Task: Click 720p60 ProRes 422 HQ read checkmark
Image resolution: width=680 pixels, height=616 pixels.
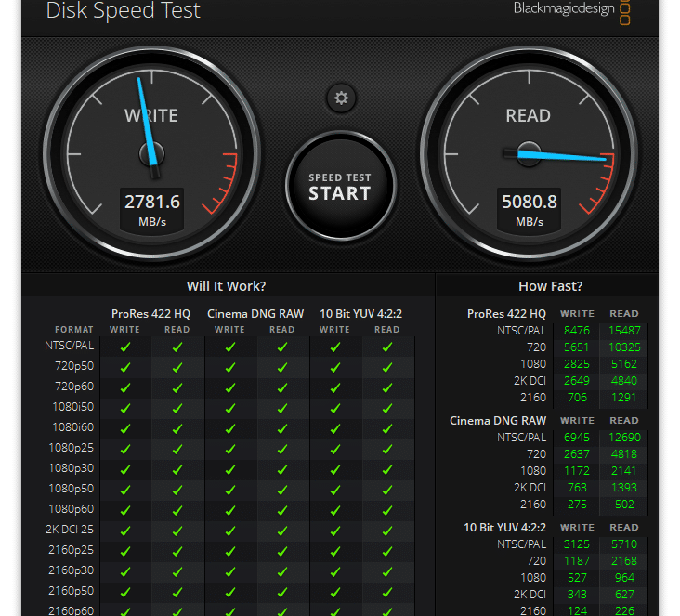Action: (177, 387)
